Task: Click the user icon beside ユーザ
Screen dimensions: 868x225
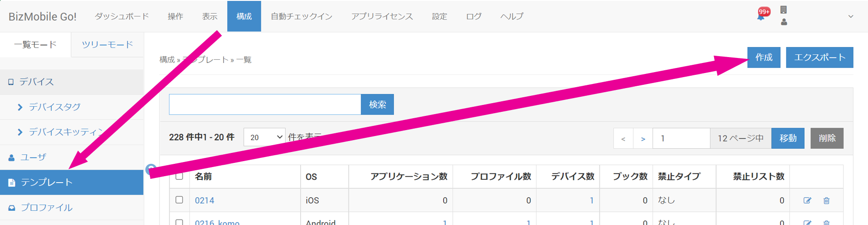Action: point(11,157)
